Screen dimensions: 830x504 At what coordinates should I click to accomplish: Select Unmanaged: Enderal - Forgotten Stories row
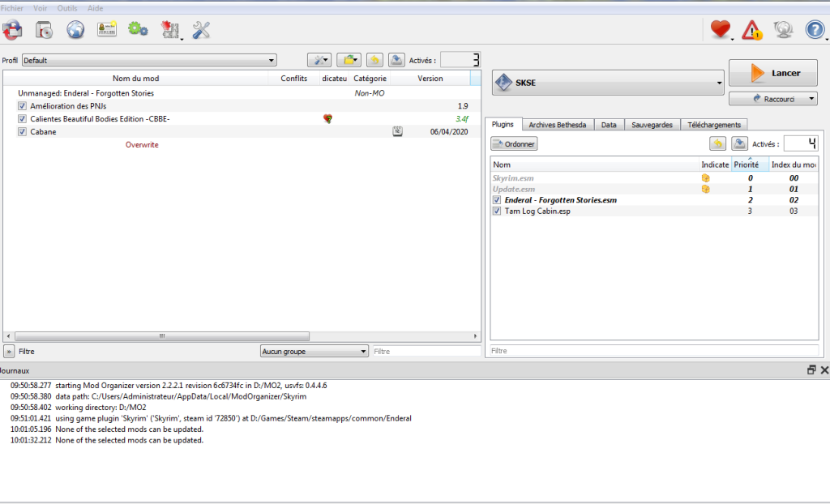(x=242, y=92)
